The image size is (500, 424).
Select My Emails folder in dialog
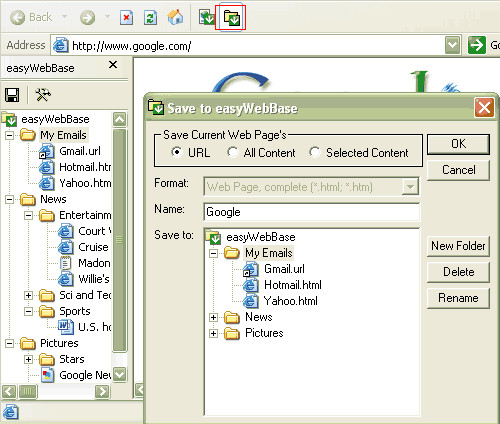click(269, 253)
